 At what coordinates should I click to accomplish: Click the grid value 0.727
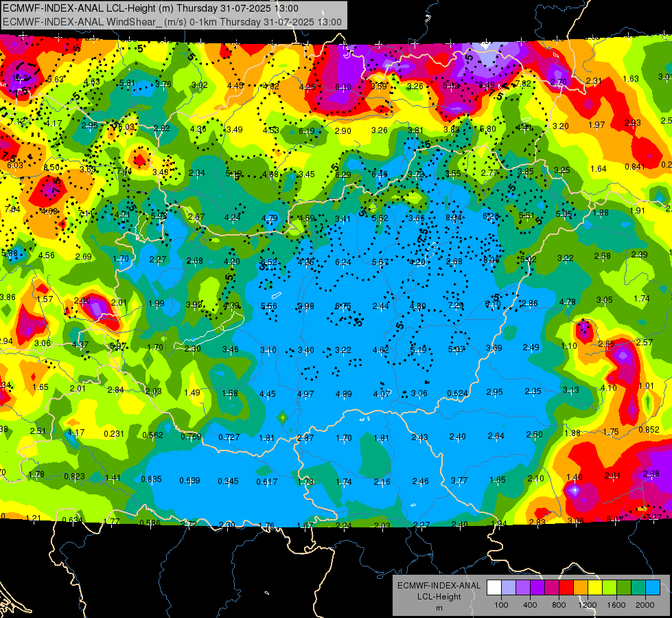click(229, 437)
